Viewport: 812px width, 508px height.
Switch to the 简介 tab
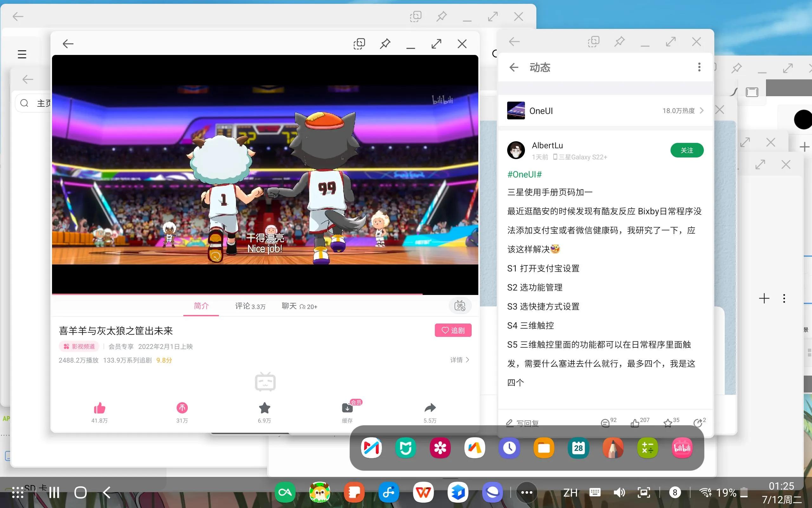click(201, 306)
